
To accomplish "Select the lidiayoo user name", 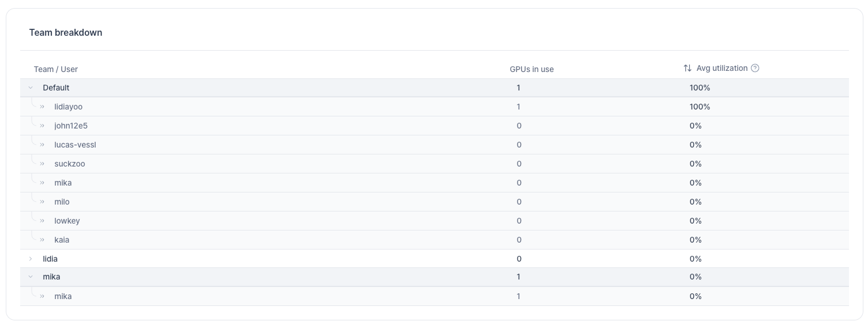I will 69,107.
